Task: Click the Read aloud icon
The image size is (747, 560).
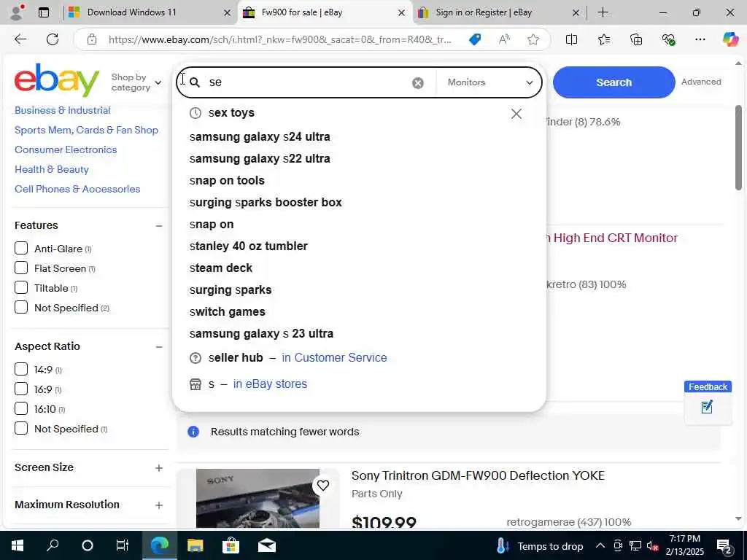Action: click(504, 39)
